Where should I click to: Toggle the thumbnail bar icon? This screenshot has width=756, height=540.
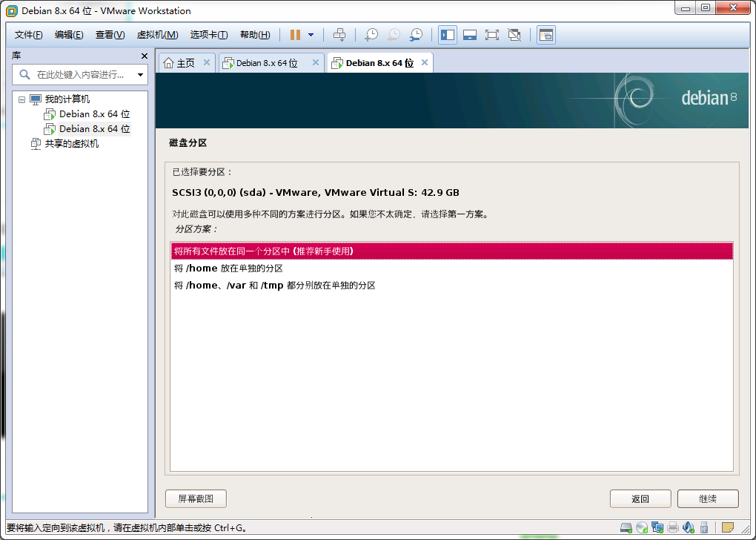coord(470,35)
